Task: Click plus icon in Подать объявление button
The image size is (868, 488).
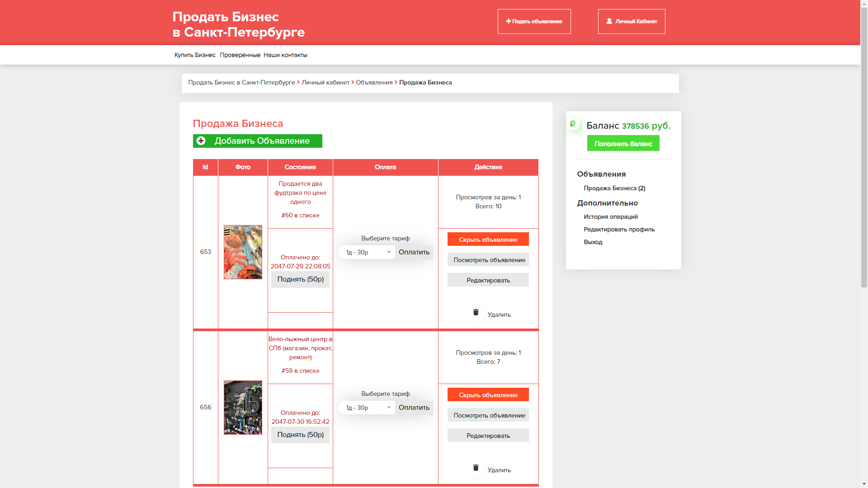Action: point(508,21)
